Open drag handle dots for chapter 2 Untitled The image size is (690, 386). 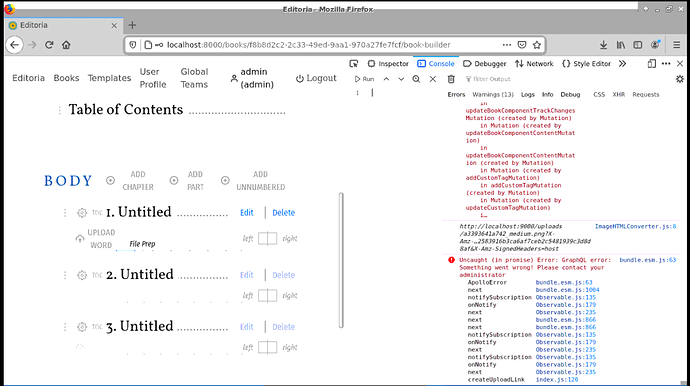coord(65,275)
